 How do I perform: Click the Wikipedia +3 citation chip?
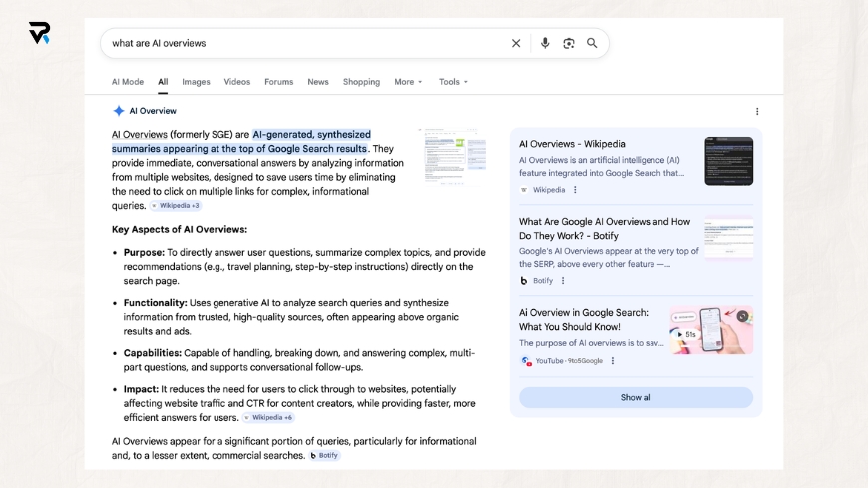(175, 206)
